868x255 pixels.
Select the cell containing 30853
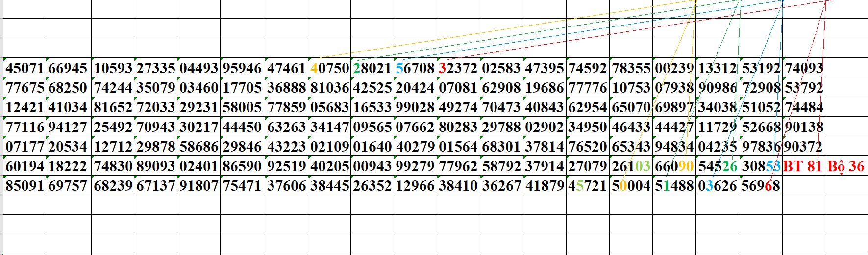(x=761, y=166)
